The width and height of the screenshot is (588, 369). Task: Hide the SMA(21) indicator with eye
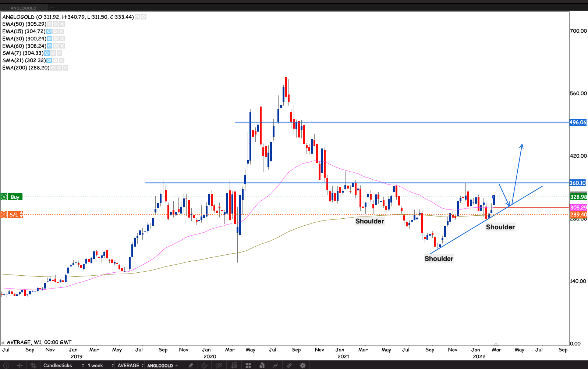(49, 61)
